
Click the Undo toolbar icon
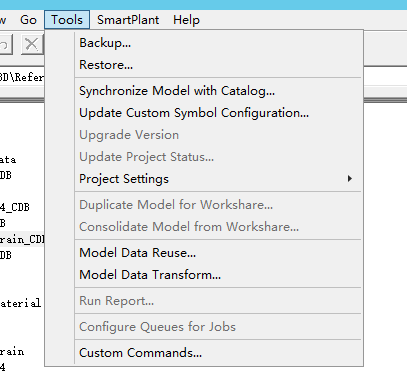(x=5, y=44)
